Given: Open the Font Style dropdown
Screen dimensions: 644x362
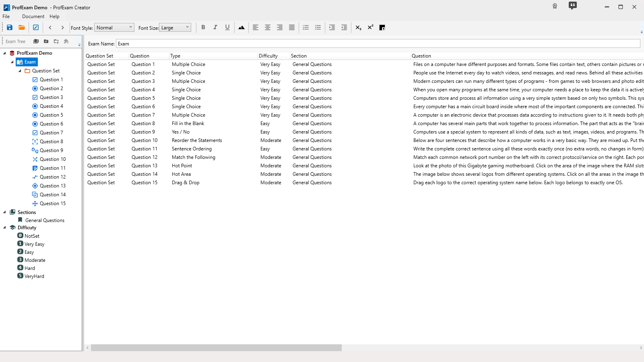Looking at the screenshot, I should [114, 27].
